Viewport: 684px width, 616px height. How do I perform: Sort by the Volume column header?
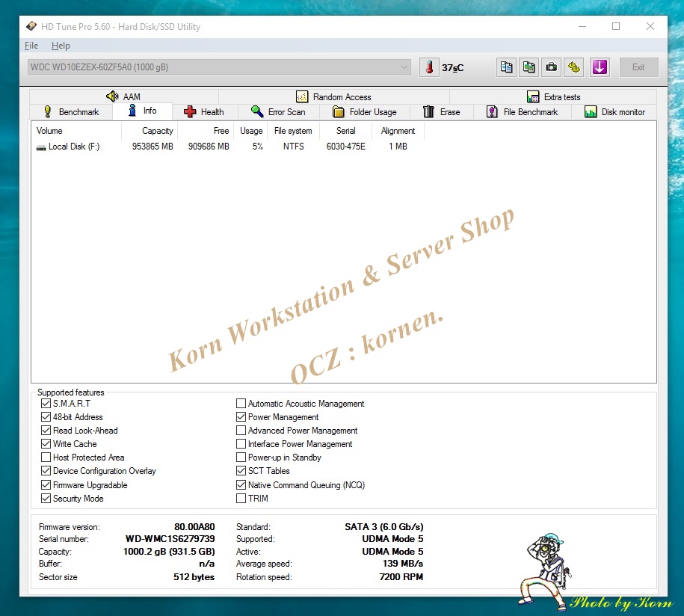click(76, 131)
